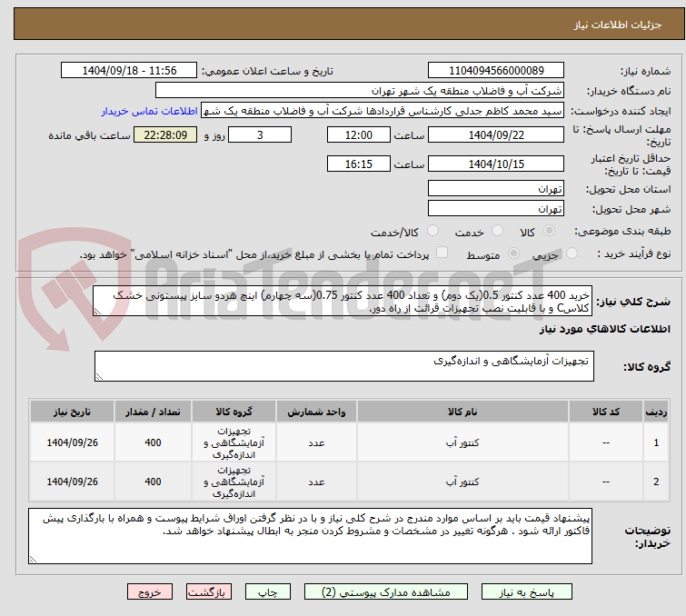686x616 pixels.
Task: Click response deadline date 1404/09/22 field
Action: 496,134
